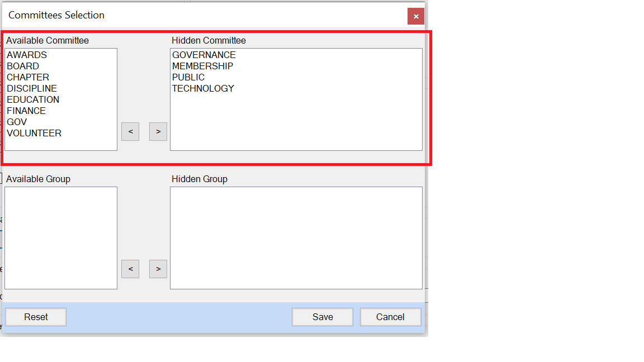Select AWARDS in Available Committee list
Screen dimensions: 644x362
pyautogui.click(x=27, y=55)
